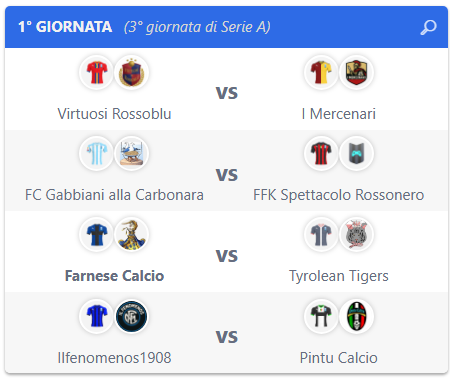Open Farnese Calcio heraldic crest
Viewport: 451px width, 382px height.
pos(132,235)
